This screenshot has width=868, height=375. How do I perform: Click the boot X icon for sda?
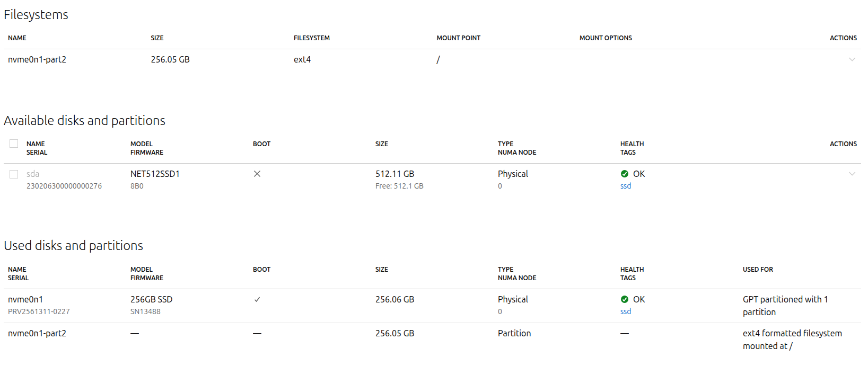257,174
